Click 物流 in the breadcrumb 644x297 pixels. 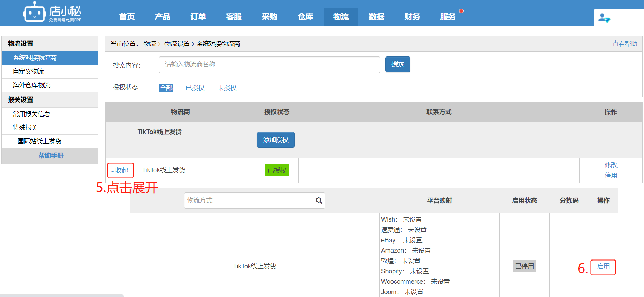click(150, 44)
